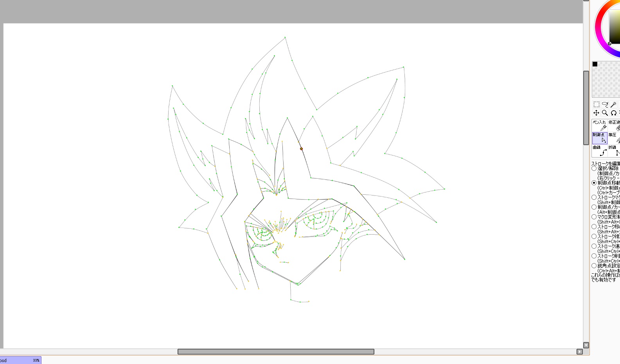This screenshot has width=620, height=364.
Task: Click the horizontal scrollbar right arrow
Action: (x=580, y=351)
